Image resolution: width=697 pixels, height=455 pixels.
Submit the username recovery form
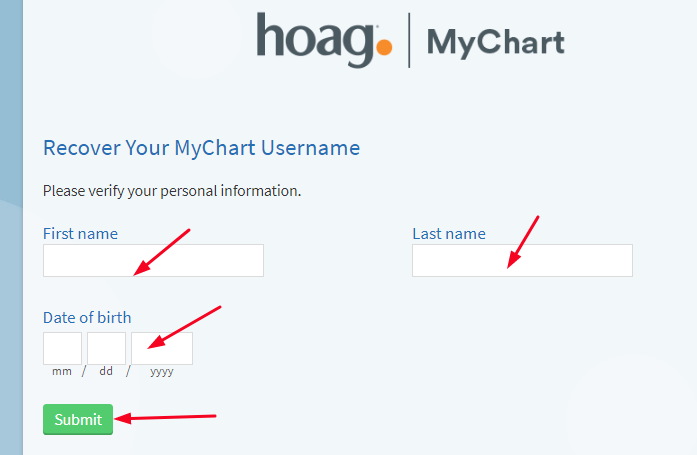coord(78,419)
